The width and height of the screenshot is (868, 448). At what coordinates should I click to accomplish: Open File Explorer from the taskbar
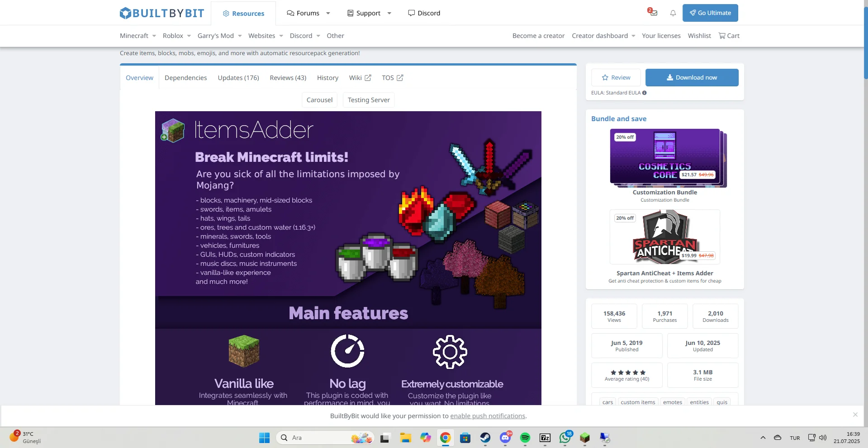405,438
